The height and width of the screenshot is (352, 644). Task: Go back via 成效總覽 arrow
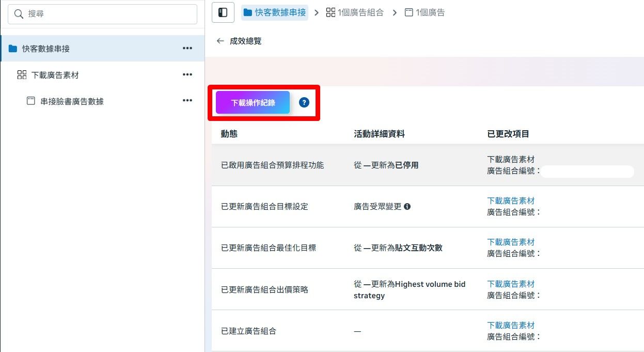point(221,41)
